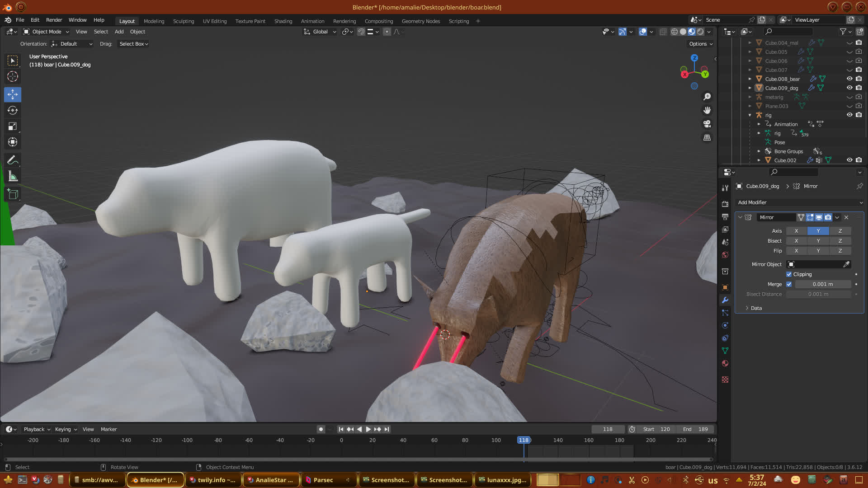The image size is (868, 488).
Task: Click the Add Cube tool
Action: click(13, 194)
